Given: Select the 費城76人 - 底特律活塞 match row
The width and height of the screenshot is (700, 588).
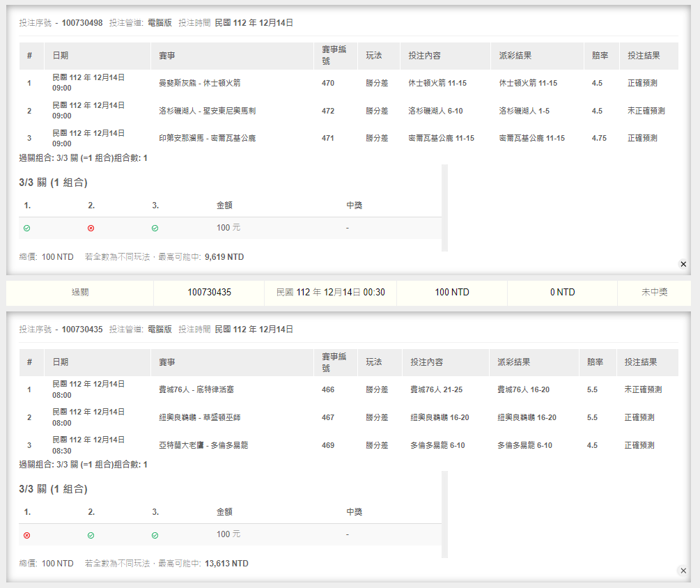Looking at the screenshot, I should (x=199, y=390).
